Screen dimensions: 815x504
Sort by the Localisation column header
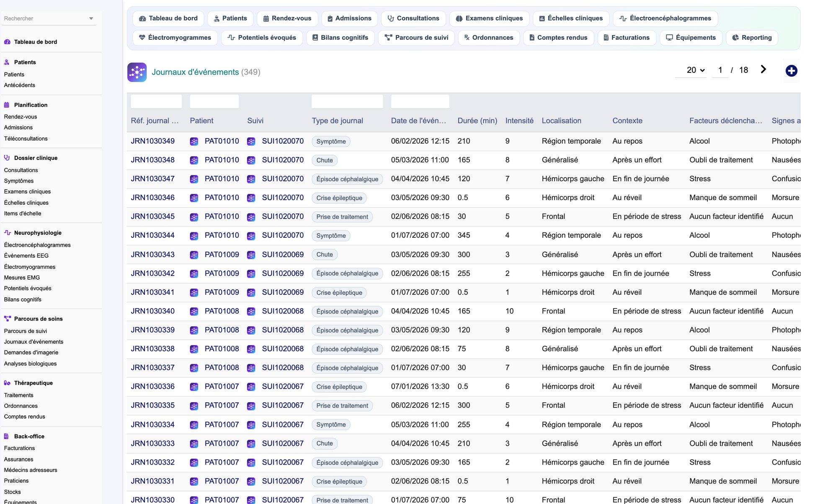(x=561, y=121)
